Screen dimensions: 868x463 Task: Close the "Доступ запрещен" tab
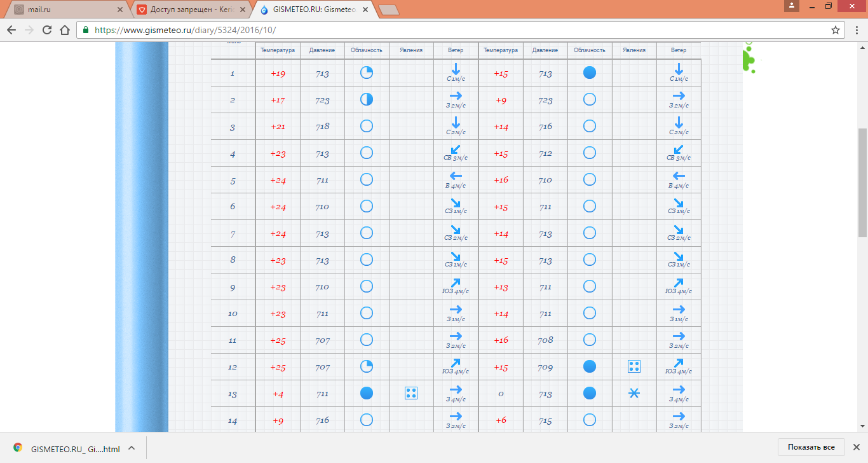click(x=243, y=10)
